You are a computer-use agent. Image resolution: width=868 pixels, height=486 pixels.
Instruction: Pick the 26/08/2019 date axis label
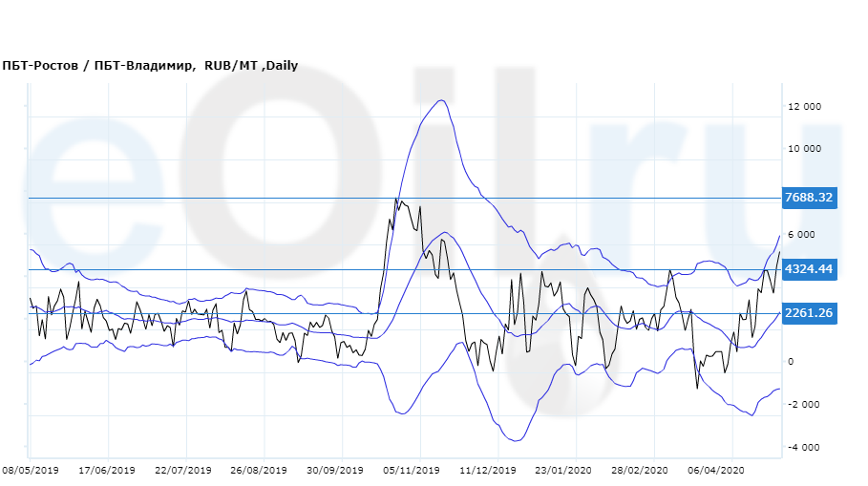click(x=258, y=471)
